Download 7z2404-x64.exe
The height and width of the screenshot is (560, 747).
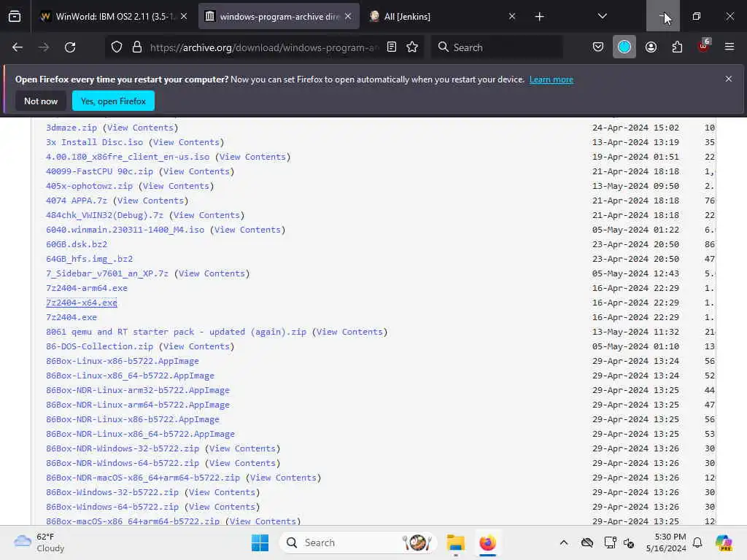point(82,303)
